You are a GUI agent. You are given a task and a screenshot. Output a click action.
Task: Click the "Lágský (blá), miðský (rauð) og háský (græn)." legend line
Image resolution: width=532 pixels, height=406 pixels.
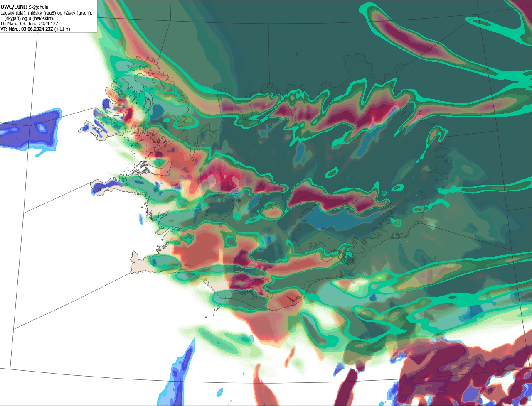47,13
